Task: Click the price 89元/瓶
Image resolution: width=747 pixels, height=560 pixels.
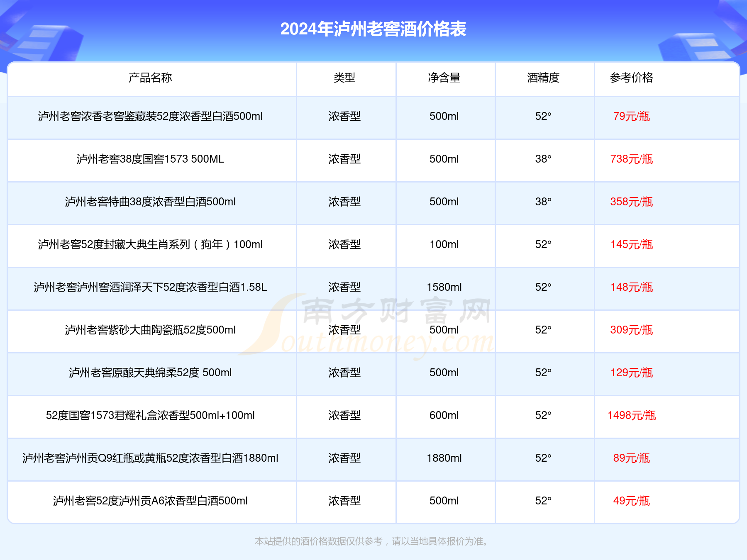Action: [631, 458]
